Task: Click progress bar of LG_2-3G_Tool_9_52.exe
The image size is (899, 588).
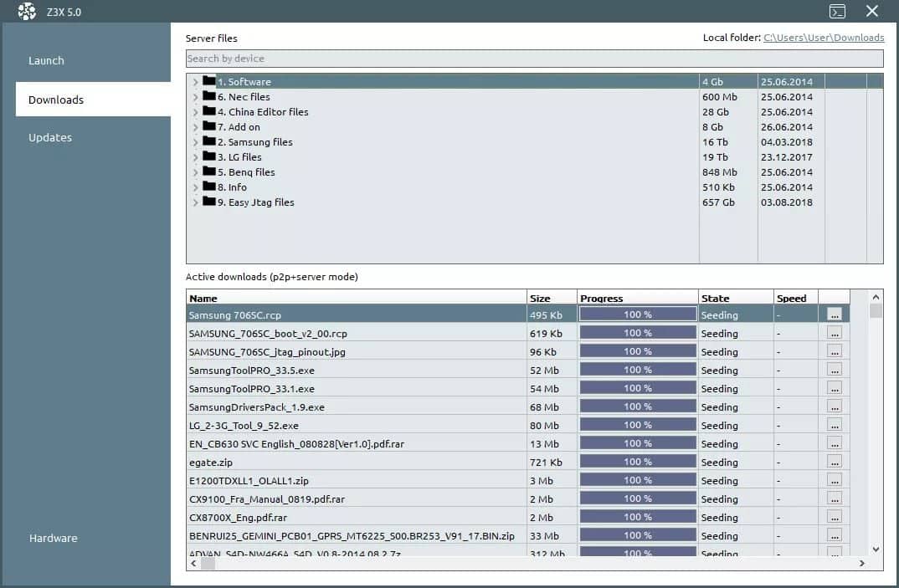Action: [x=637, y=425]
